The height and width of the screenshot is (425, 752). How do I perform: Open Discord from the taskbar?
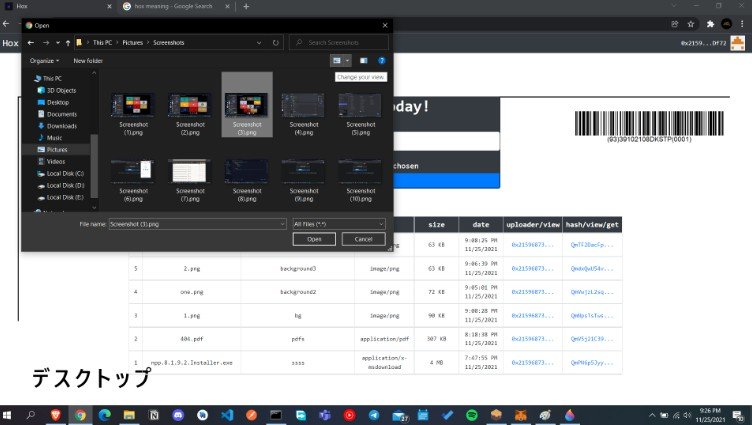178,415
